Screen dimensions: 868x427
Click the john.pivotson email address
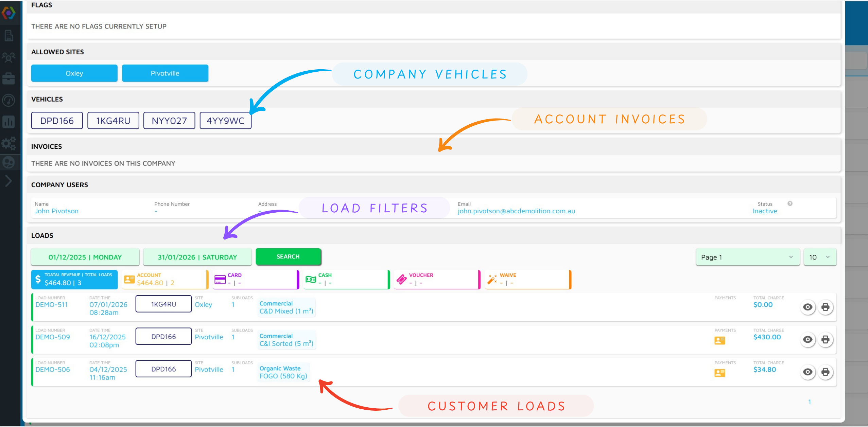[x=516, y=211]
